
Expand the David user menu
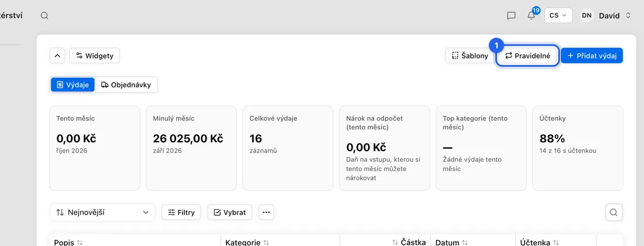tap(614, 16)
